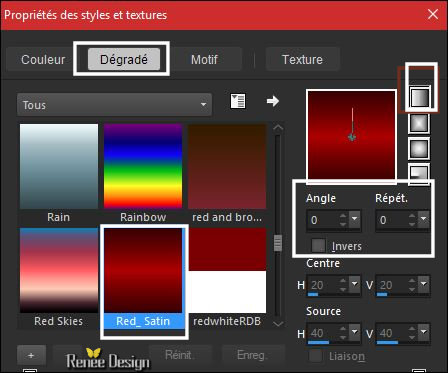The height and width of the screenshot is (373, 448).
Task: Click the white arrow icon beside category list
Action: pos(273,101)
